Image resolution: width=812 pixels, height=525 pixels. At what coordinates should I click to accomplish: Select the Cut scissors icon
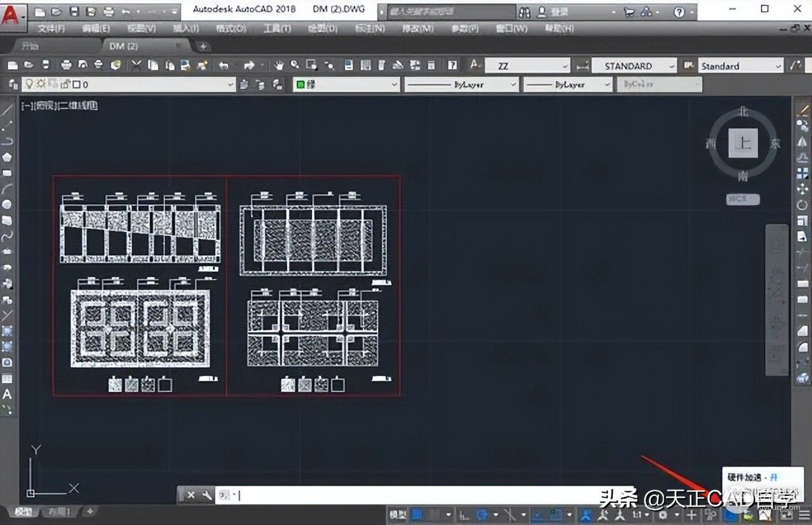coord(136,65)
